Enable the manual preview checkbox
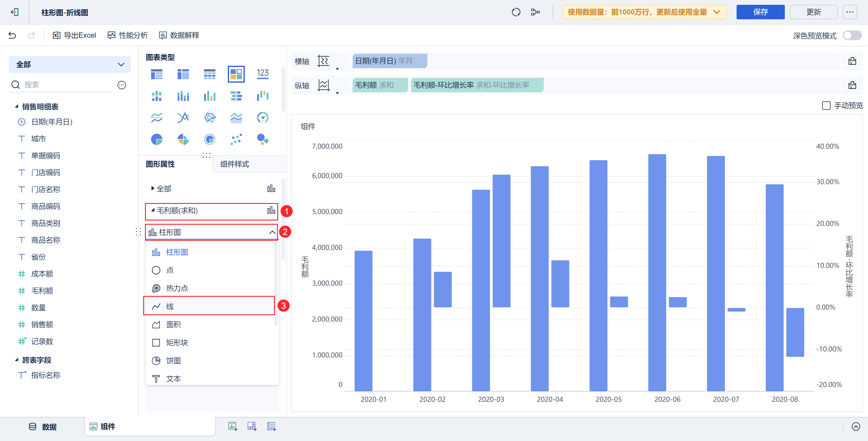The image size is (868, 441). coord(826,106)
